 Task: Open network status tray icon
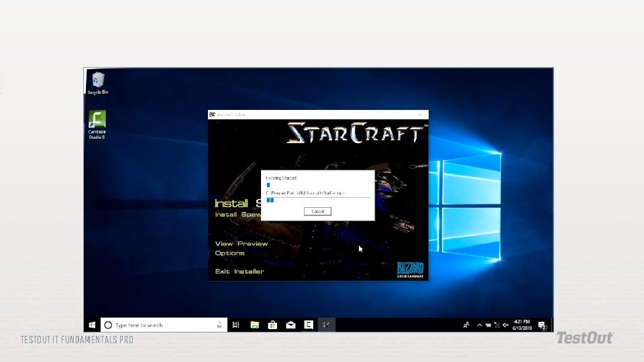pos(497,325)
